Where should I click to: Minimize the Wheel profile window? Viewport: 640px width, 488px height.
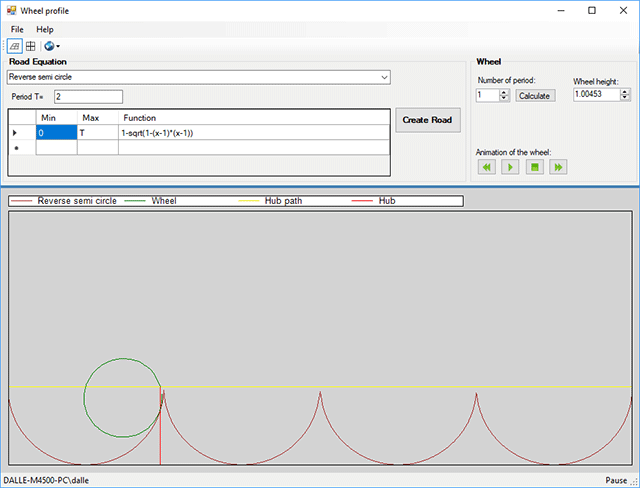tap(561, 11)
